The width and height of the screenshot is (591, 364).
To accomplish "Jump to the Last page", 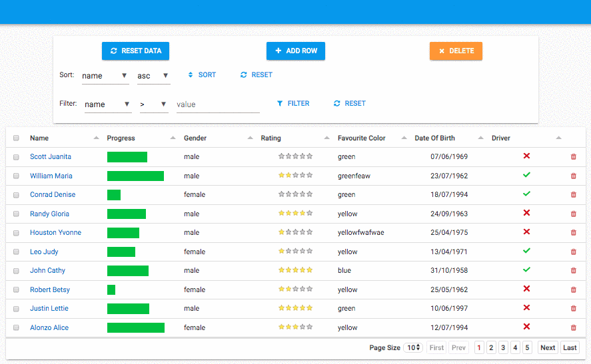I will click(x=570, y=347).
